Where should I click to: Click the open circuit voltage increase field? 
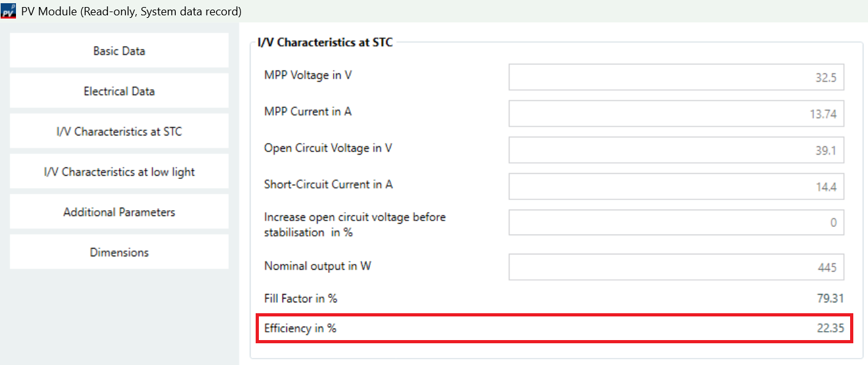pyautogui.click(x=676, y=222)
